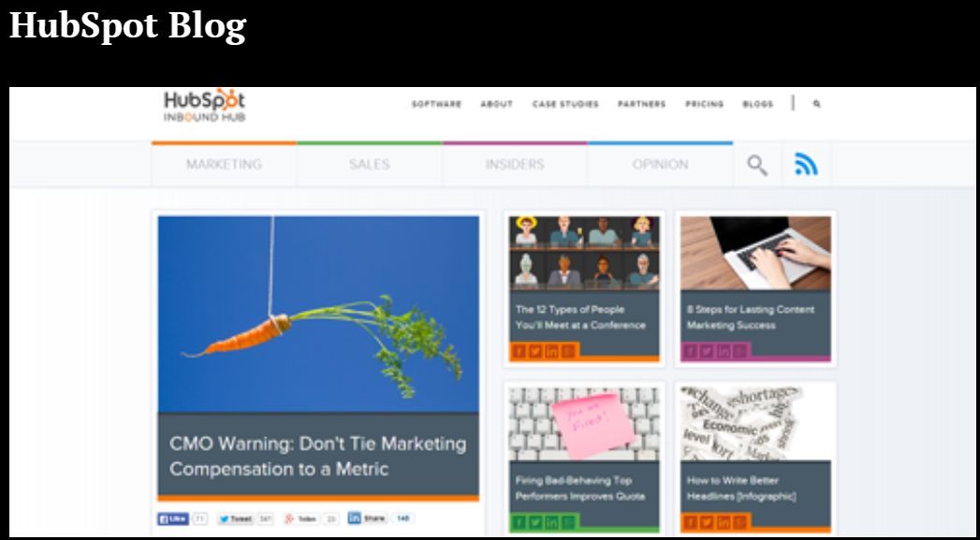This screenshot has width=980, height=540.
Task: Open the blue RSS feed icon
Action: coord(806,165)
